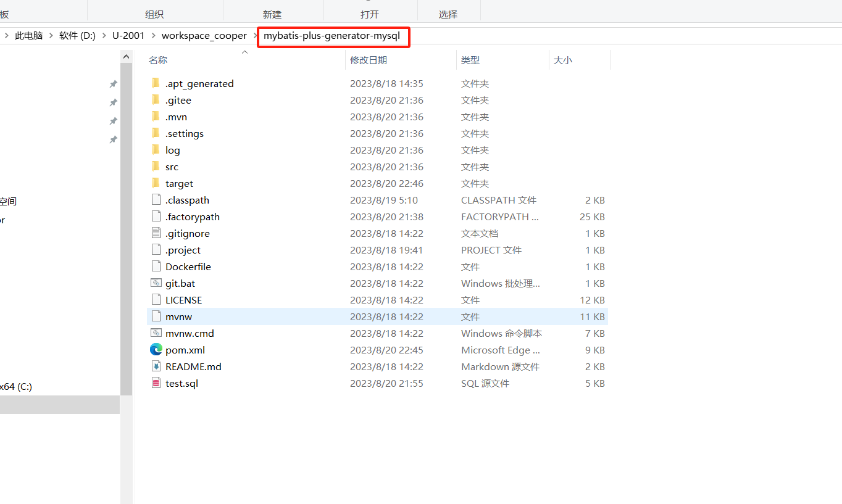842x504 pixels.
Task: Click the src folder icon
Action: point(156,167)
